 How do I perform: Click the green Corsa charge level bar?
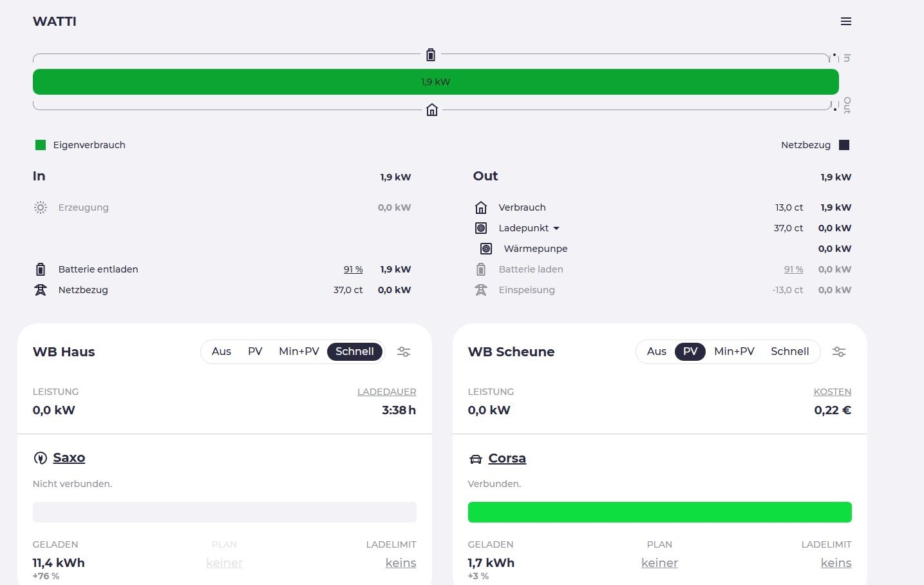(659, 512)
